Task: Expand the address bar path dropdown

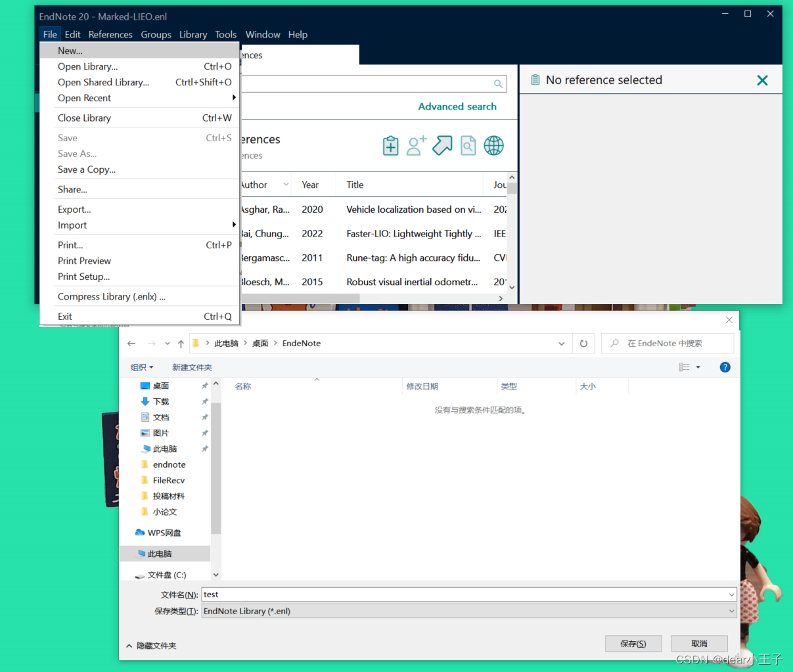Action: (x=561, y=344)
